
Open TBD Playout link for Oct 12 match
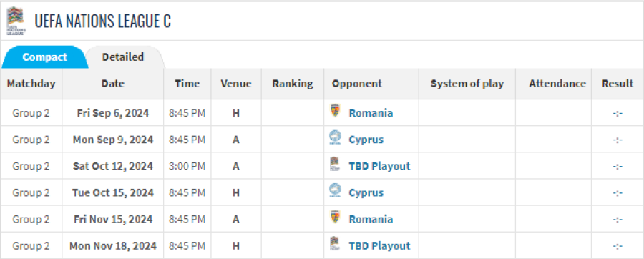point(379,166)
